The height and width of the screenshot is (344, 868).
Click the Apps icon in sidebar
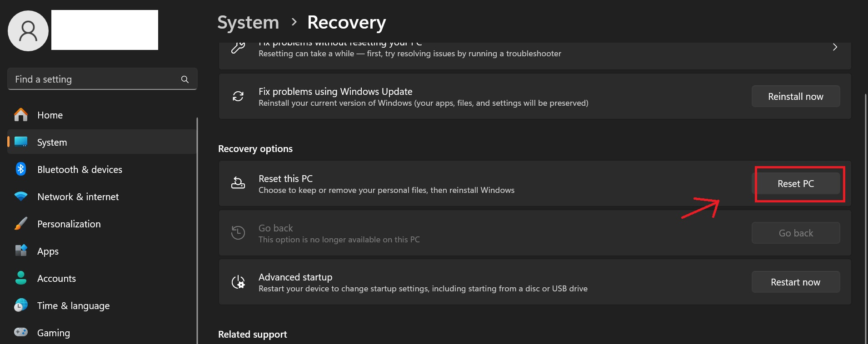click(x=21, y=251)
